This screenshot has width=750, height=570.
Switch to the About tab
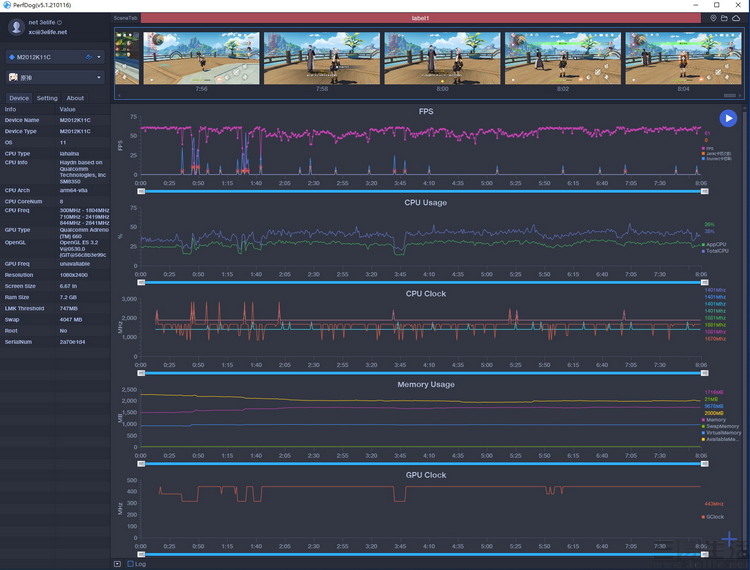click(75, 98)
